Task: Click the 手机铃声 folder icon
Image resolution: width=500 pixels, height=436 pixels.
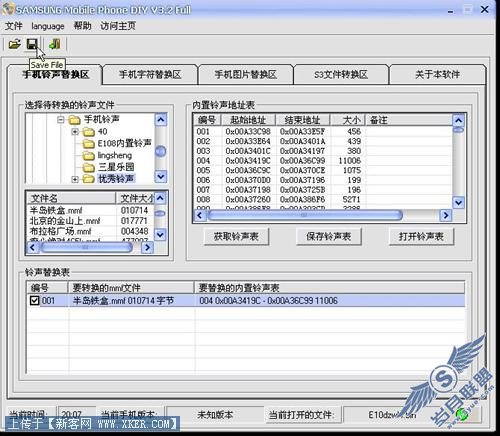Action: click(74, 120)
